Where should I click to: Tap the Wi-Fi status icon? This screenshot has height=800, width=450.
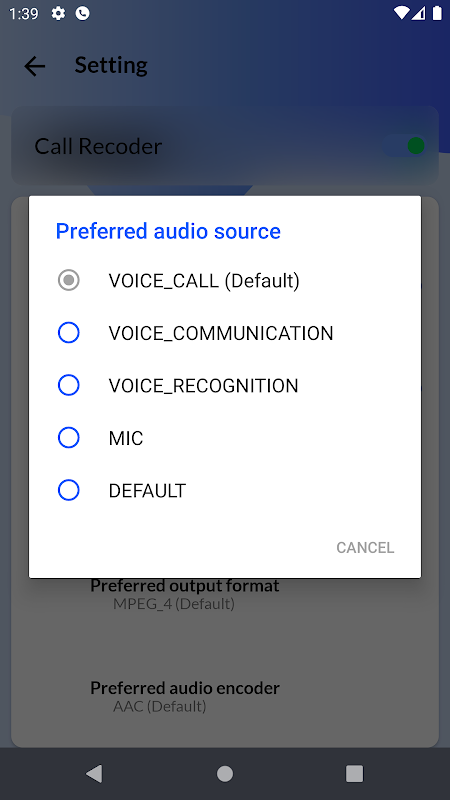402,13
